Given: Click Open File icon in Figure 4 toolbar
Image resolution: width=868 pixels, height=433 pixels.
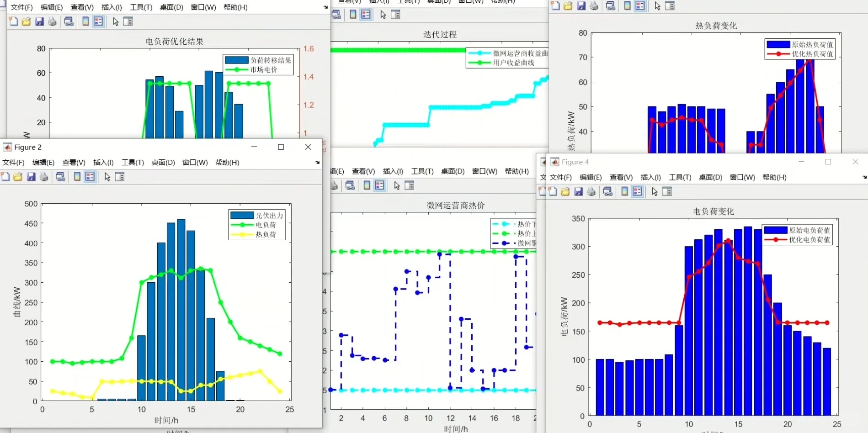Looking at the screenshot, I should tap(565, 192).
